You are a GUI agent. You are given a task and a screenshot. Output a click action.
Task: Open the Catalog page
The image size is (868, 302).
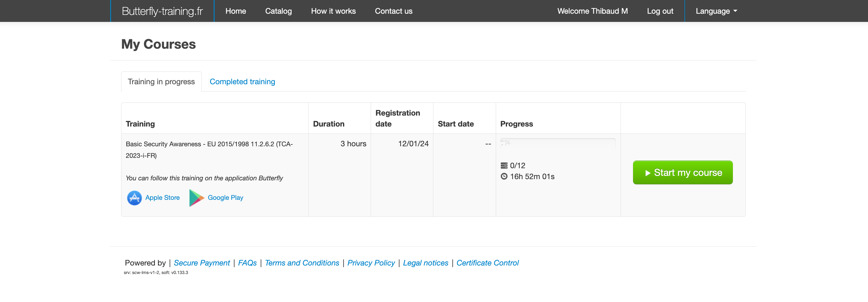tap(278, 11)
